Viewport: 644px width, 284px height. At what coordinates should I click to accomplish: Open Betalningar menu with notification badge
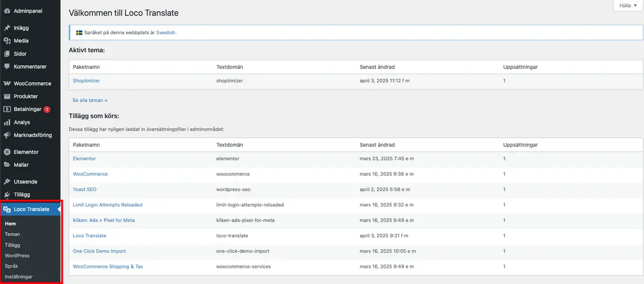27,110
